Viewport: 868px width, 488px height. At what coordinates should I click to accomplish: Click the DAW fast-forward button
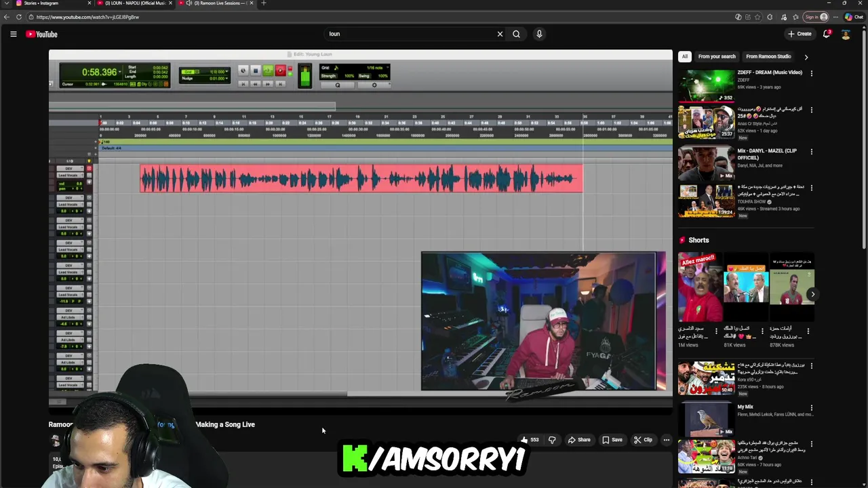coord(268,84)
